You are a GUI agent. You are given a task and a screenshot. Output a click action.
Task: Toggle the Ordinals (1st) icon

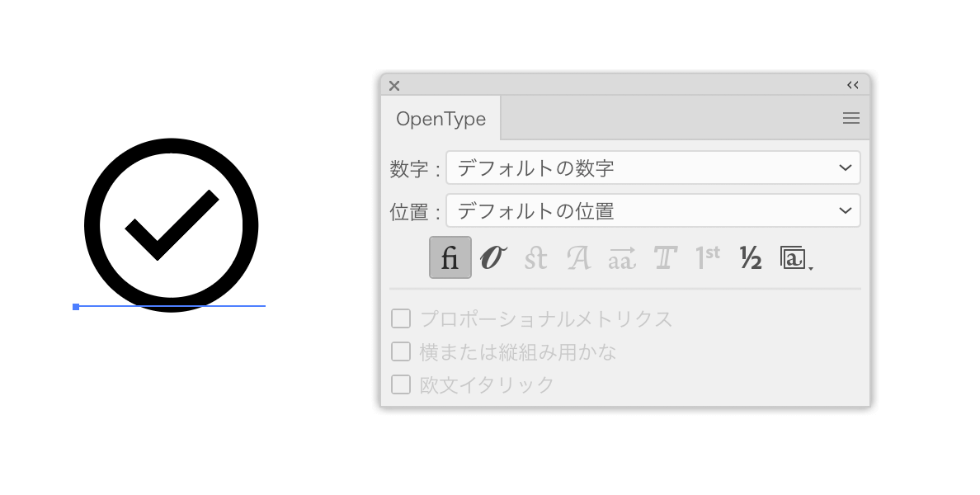[x=708, y=257]
